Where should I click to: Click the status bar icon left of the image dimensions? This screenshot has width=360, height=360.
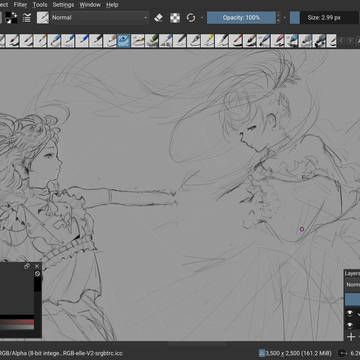[x=262, y=353]
